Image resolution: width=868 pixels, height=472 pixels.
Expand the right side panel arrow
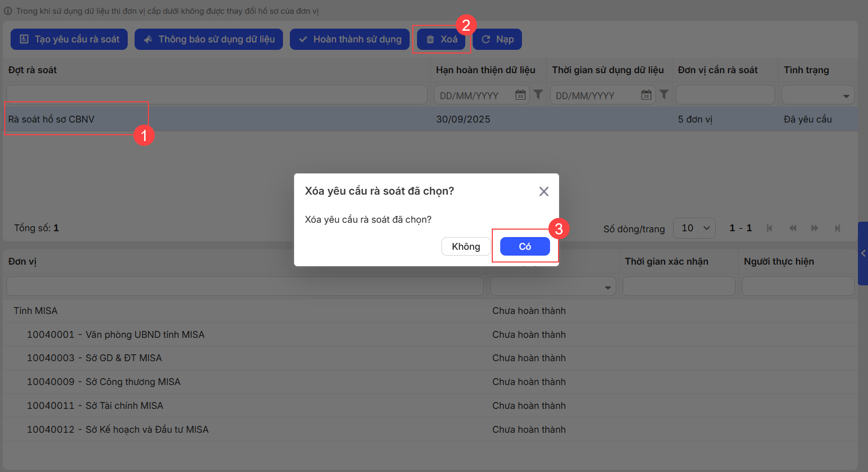pyautogui.click(x=863, y=254)
